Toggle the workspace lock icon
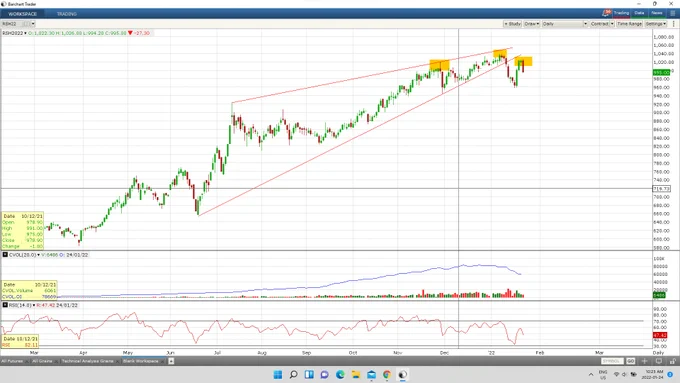Image resolution: width=680 pixels, height=383 pixels. [x=673, y=361]
